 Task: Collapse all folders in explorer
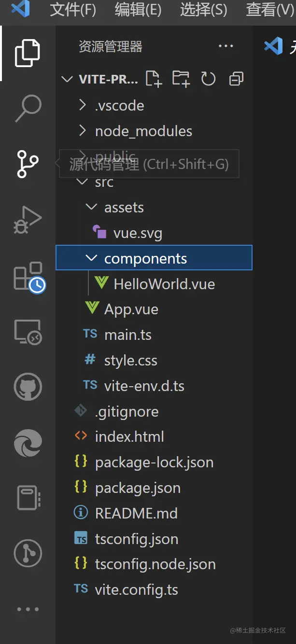pyautogui.click(x=236, y=79)
